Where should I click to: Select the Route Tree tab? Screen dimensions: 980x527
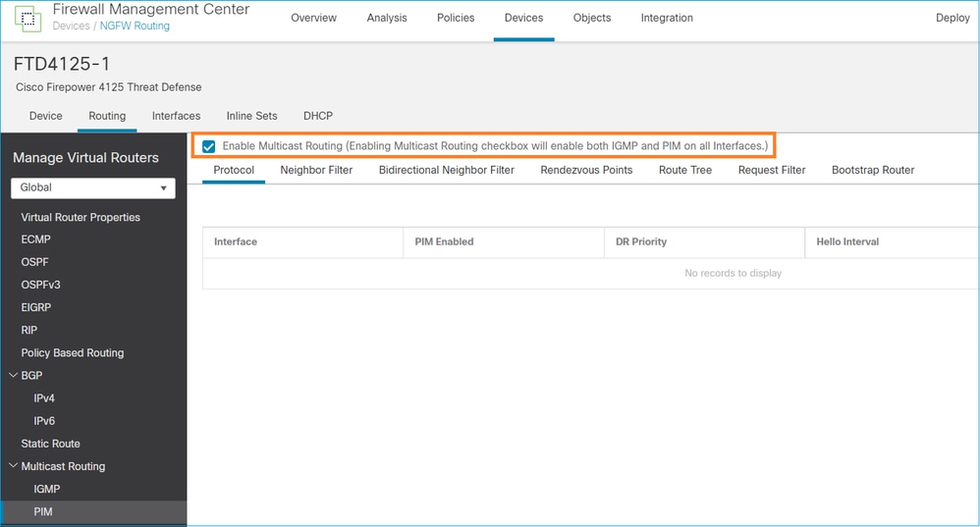pyautogui.click(x=685, y=170)
